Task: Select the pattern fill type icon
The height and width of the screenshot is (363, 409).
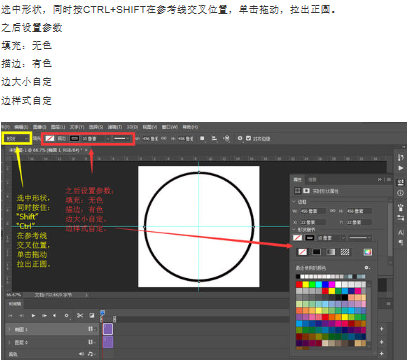Action: coord(345,252)
